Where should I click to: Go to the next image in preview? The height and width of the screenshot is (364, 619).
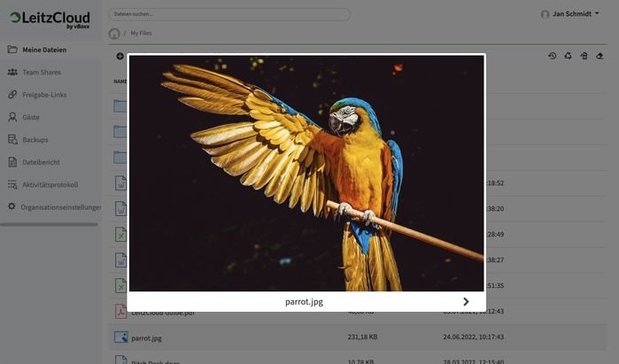pos(466,302)
